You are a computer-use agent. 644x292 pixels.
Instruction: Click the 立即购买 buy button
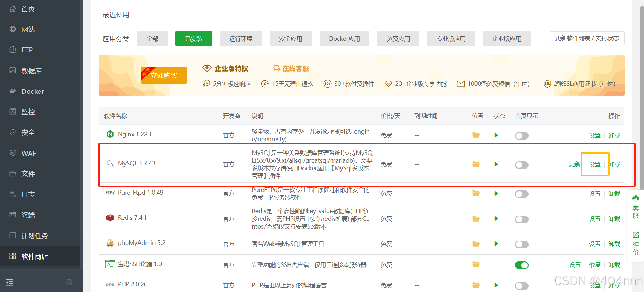click(164, 75)
